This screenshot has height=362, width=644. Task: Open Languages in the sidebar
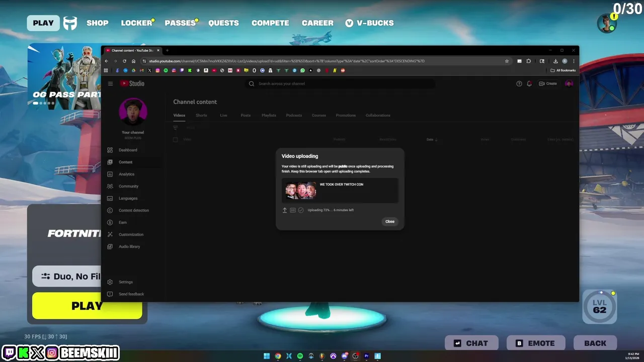click(128, 198)
